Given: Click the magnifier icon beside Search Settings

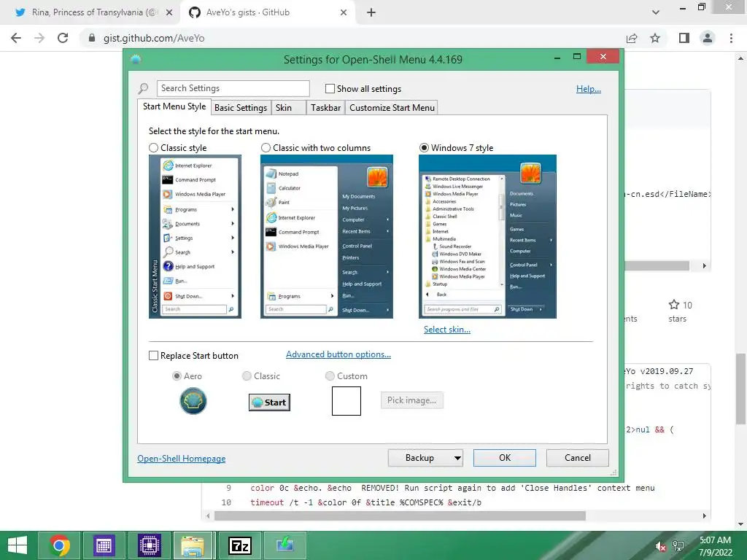Looking at the screenshot, I should [143, 88].
